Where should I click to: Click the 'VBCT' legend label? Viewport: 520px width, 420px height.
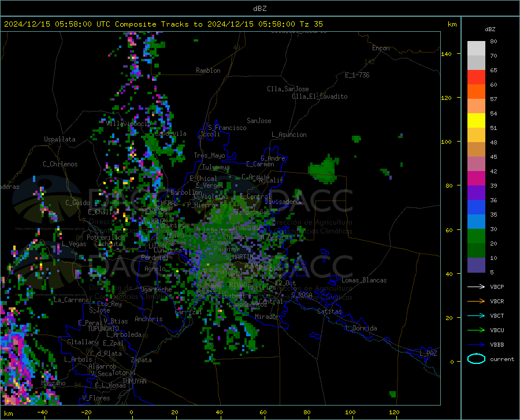(x=497, y=315)
